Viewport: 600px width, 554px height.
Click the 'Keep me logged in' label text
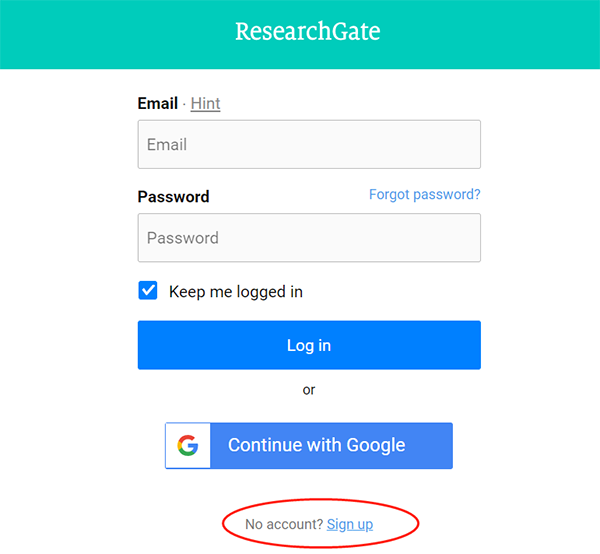(x=236, y=292)
